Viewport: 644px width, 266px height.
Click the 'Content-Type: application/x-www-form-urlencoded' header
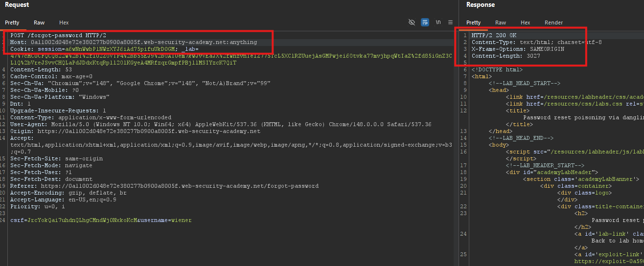tap(91, 118)
